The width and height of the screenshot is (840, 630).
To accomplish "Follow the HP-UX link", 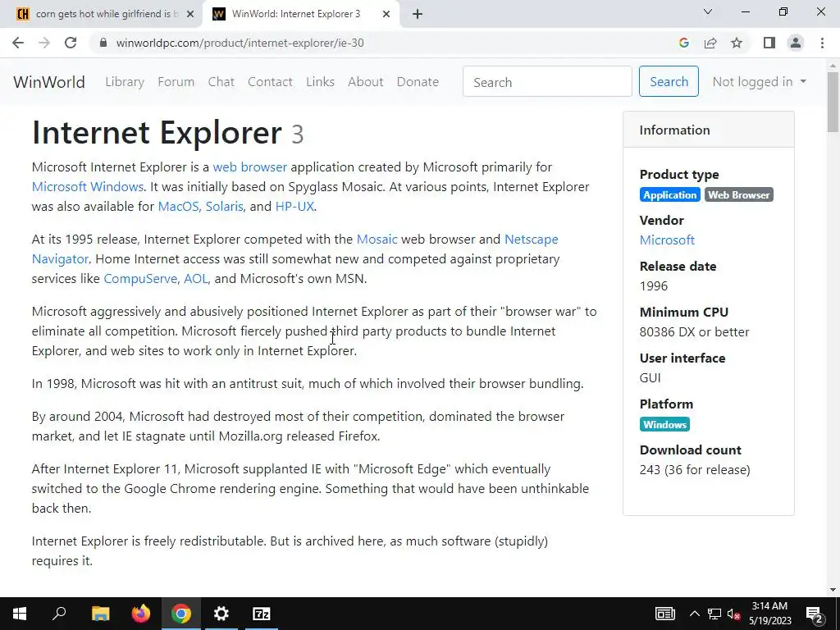I will [x=294, y=207].
